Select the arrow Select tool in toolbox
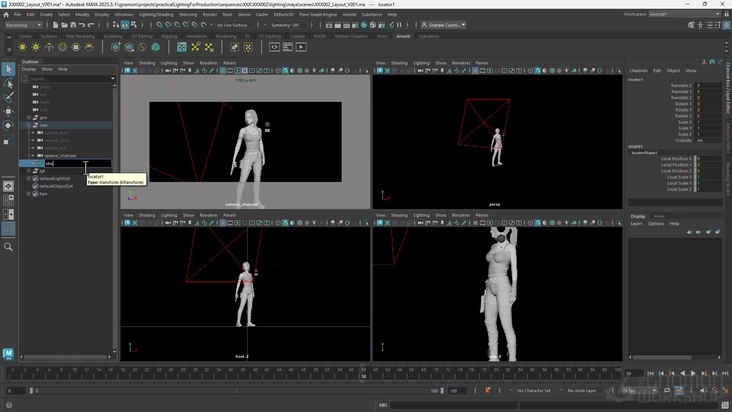 point(8,69)
